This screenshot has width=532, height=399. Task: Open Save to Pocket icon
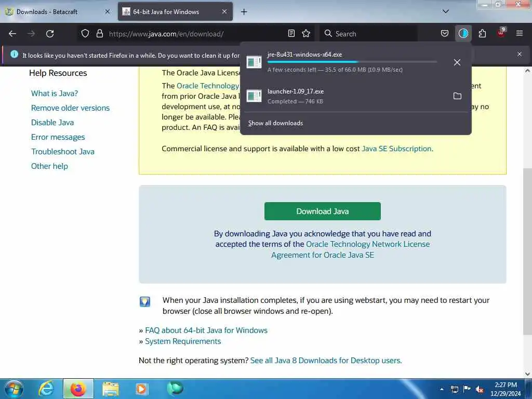(445, 33)
